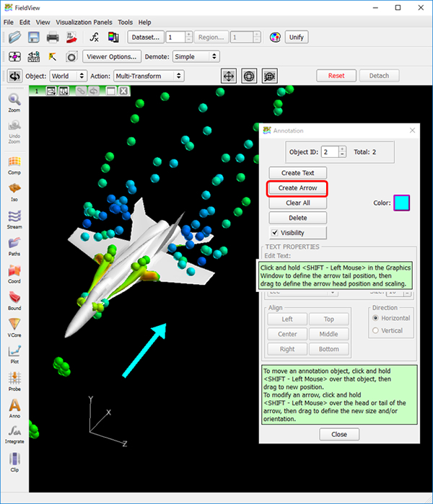
Task: Click the Create Arrow button
Action: click(x=297, y=188)
